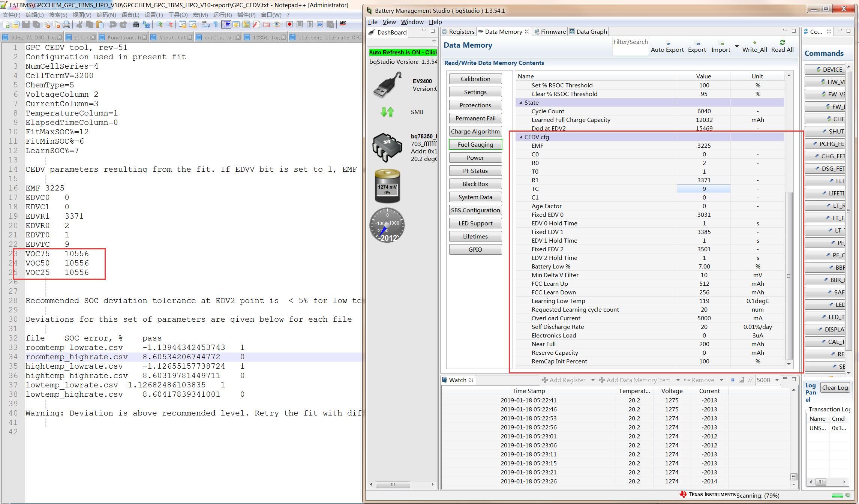Open the Window menu in bqStudio

[412, 22]
